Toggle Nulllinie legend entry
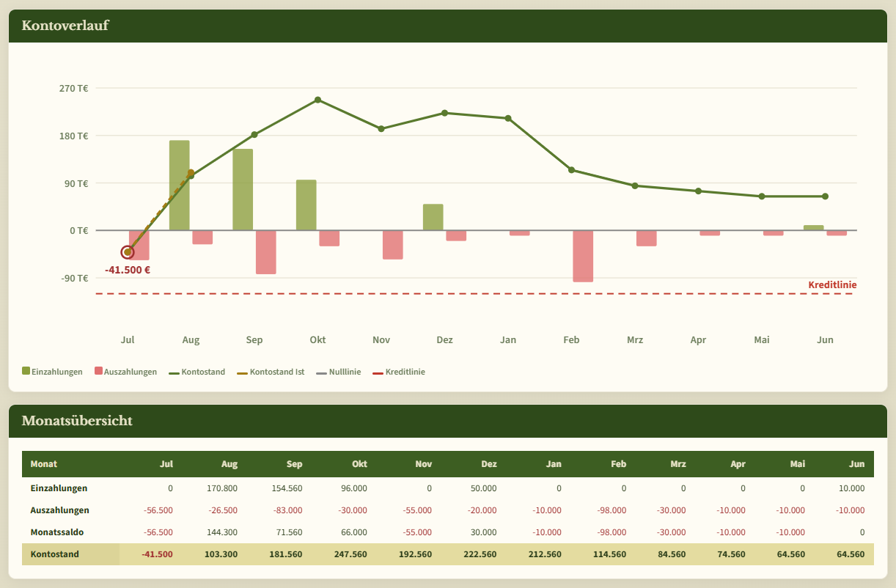Screen dimensions: 896x588 (x=339, y=372)
